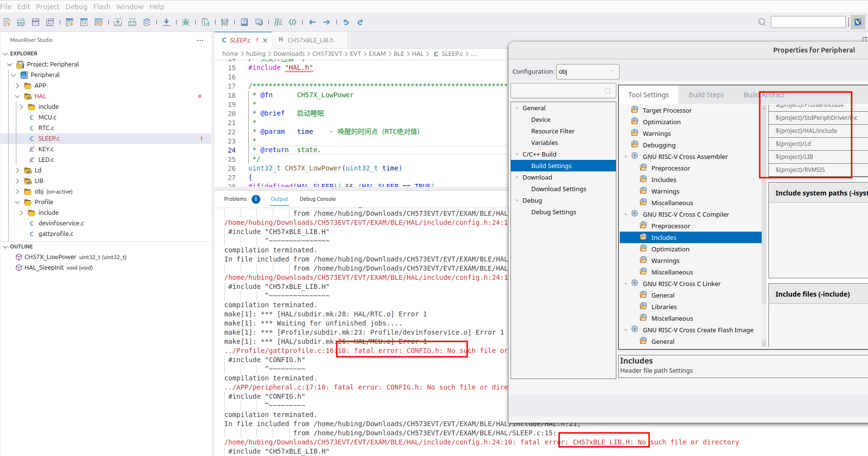Select Resource Filter in Properties tree
The height and width of the screenshot is (456, 868).
553,131
